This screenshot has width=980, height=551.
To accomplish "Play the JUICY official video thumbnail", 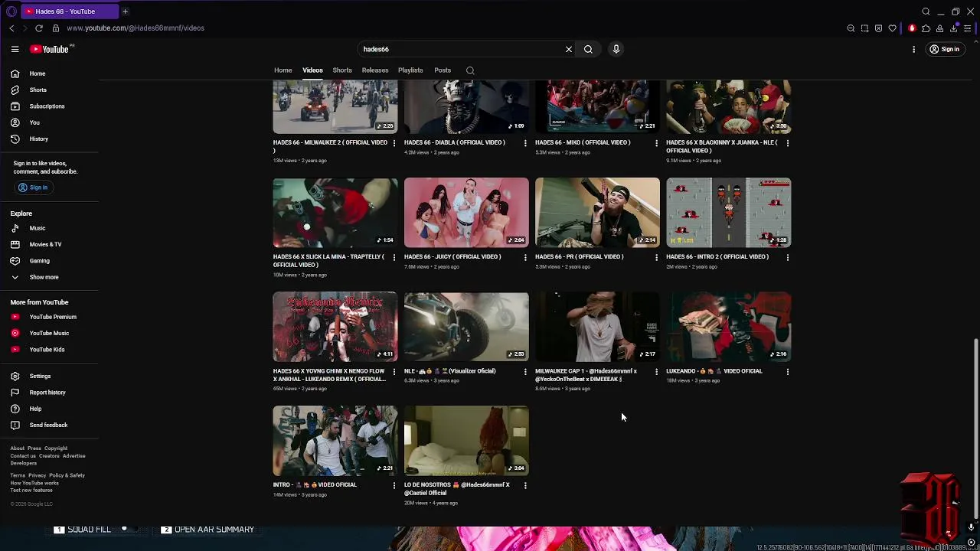I will tap(466, 213).
